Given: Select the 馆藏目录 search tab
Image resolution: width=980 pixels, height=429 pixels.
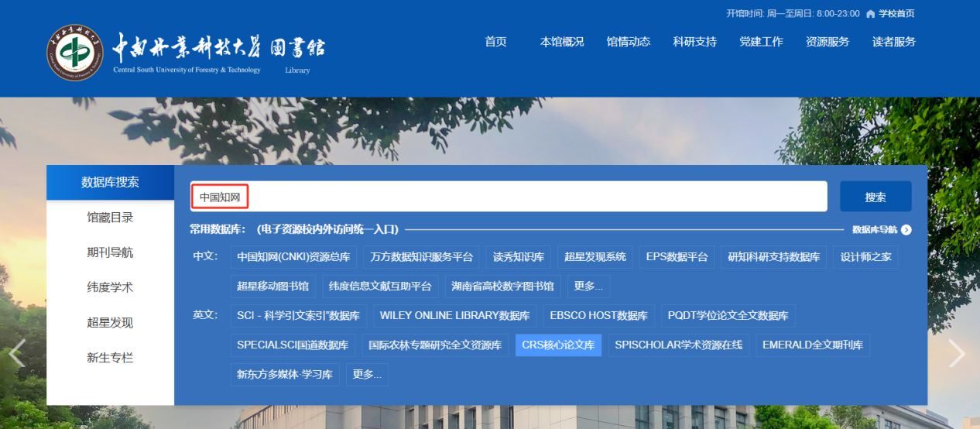Looking at the screenshot, I should [110, 218].
